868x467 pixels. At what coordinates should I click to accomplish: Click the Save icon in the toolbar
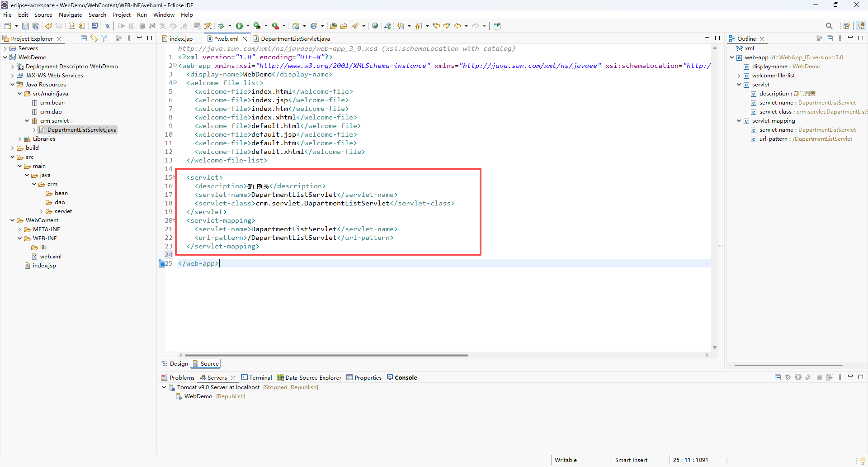pos(25,26)
